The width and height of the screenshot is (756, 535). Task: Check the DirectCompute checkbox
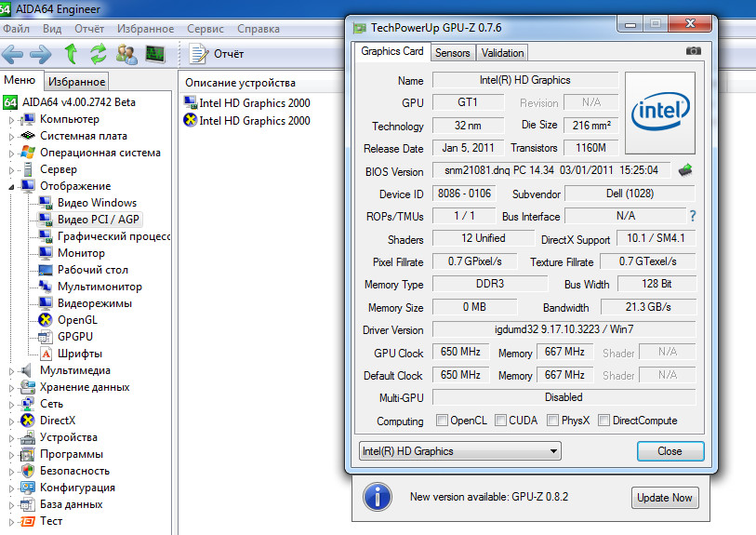604,421
